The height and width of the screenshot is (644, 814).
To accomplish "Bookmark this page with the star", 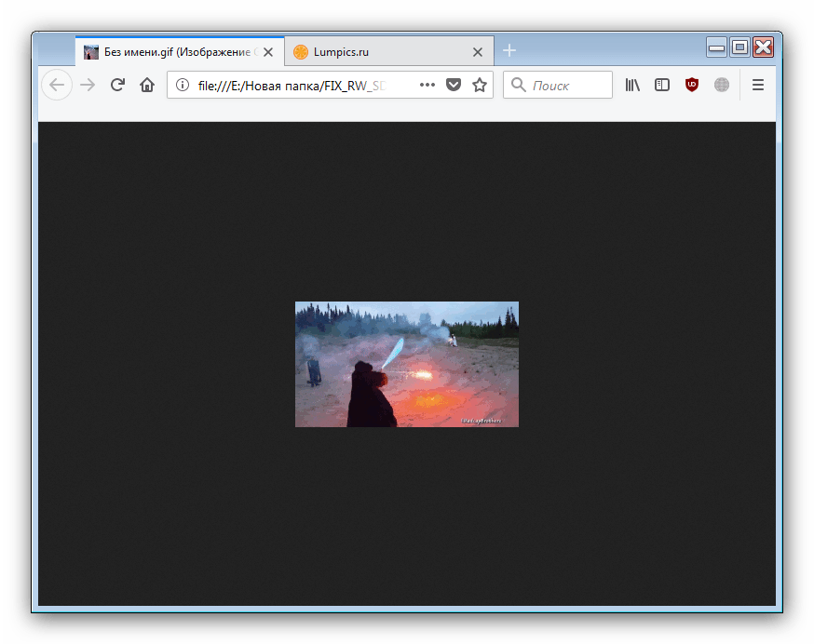I will (x=480, y=85).
